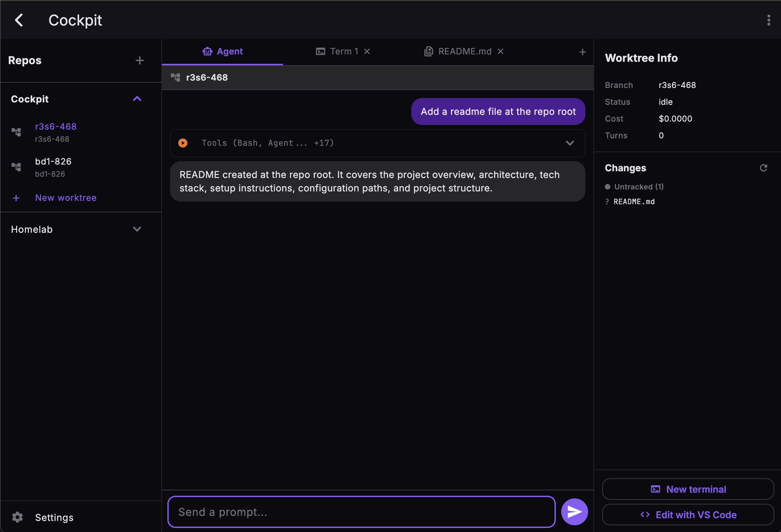The width and height of the screenshot is (781, 532).
Task: Click the Untracked (1) group
Action: [634, 187]
